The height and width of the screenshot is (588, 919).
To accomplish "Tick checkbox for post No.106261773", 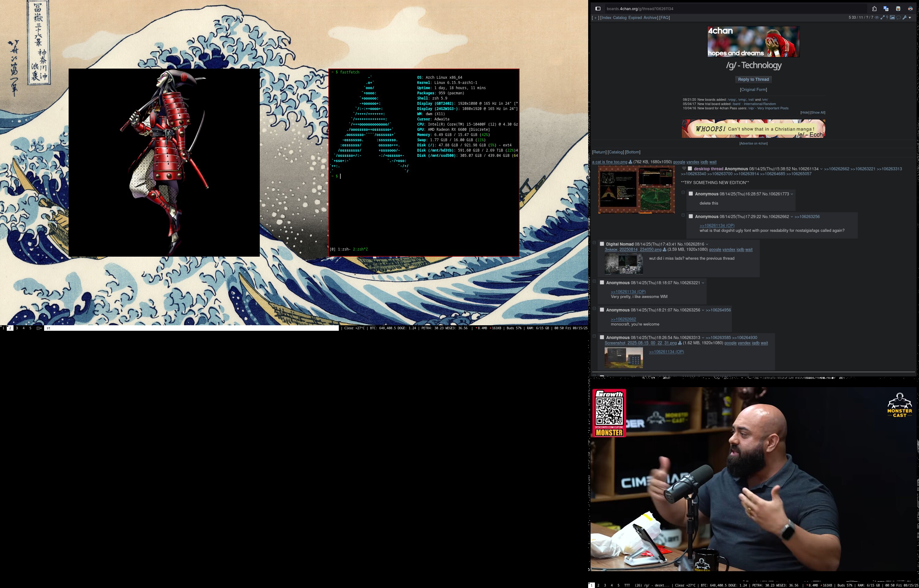I will pyautogui.click(x=691, y=194).
